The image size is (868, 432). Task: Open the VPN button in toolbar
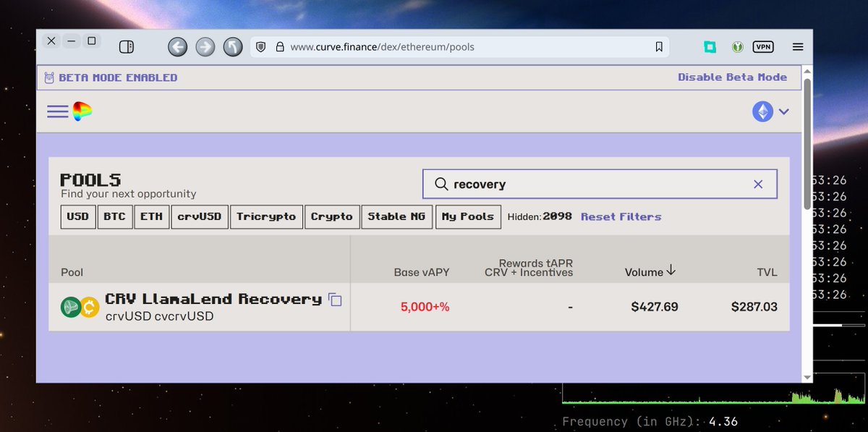(x=762, y=47)
